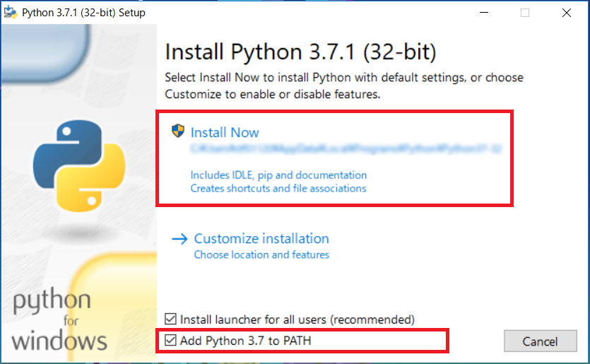This screenshot has height=364, width=590.
Task: Click "Creates shortcuts and file associations" text
Action: pyautogui.click(x=278, y=189)
